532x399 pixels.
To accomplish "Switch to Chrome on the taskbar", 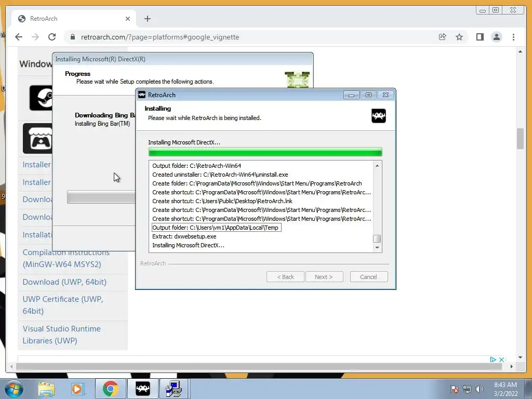I will point(110,389).
